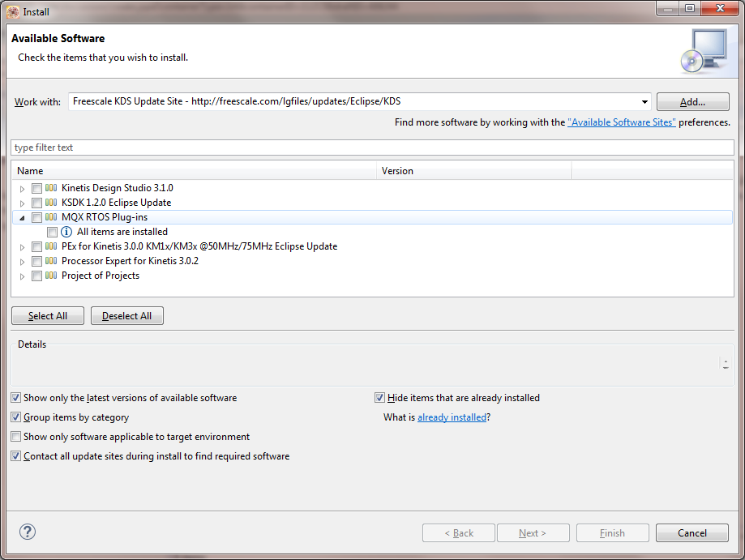Click the category icon beside KSDK 1.2.0 Eclipse Update

[x=51, y=203]
